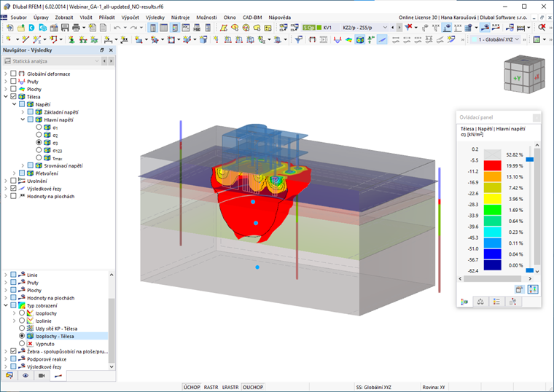Expand the Přetvoření node
Image resolution: width=554 pixels, height=392 pixels.
14,173
